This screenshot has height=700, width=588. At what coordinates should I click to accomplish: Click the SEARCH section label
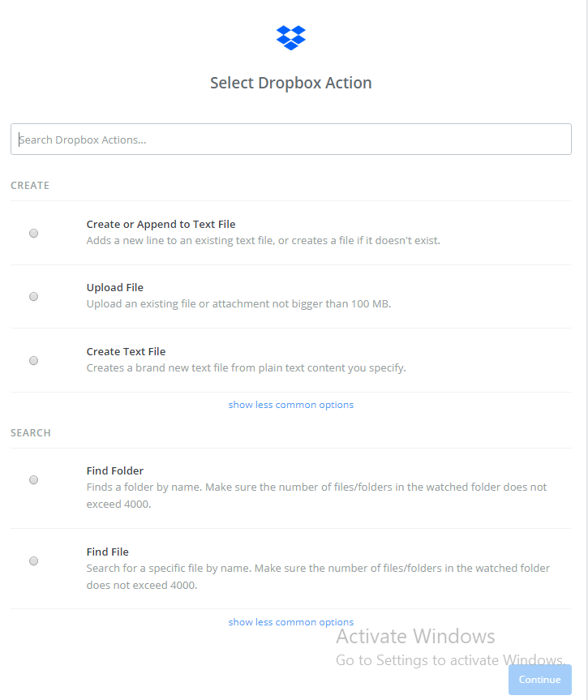(31, 432)
